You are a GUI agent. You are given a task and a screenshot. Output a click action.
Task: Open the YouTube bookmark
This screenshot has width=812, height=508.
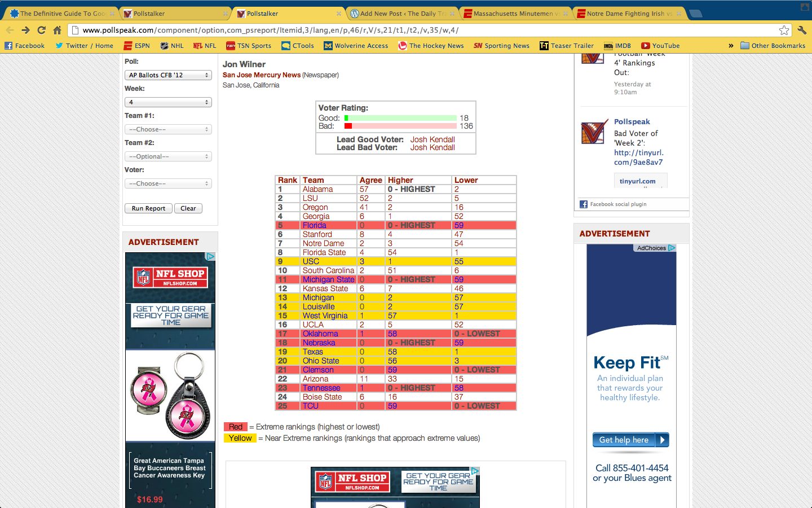point(660,46)
